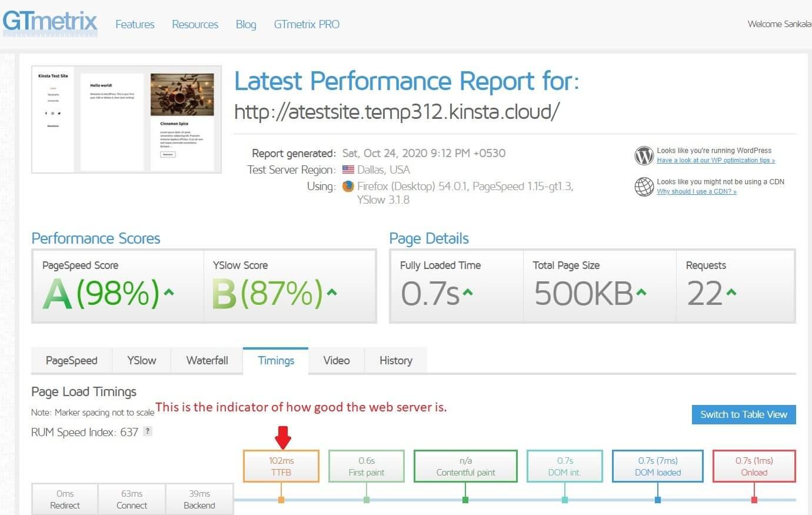Click the Firefox browser icon
The image size is (812, 515).
348,186
